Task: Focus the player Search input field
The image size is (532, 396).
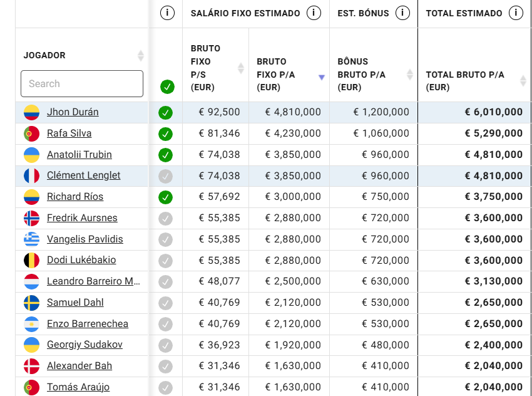Action: pyautogui.click(x=82, y=83)
